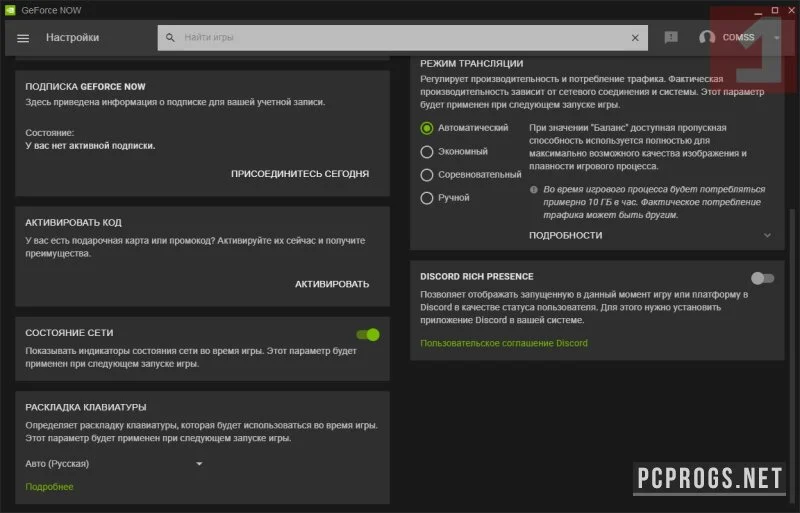Screen dimensions: 800x513
Task: Select the 'Автоматический' streaming mode
Action: coord(427,128)
